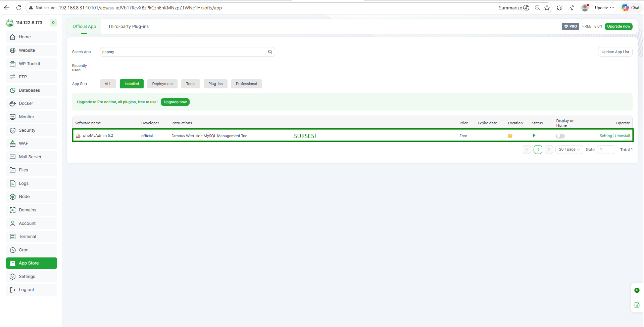Image resolution: width=644 pixels, height=327 pixels.
Task: Open browser extensions puzzle icon
Action: coord(559,8)
